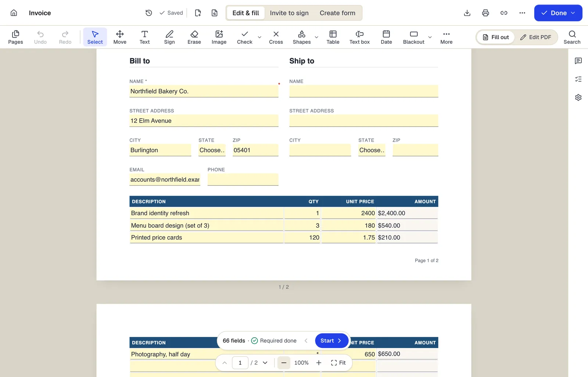Screen dimensions: 588x377
Task: Select the Blackout redaction tool
Action: tap(413, 37)
